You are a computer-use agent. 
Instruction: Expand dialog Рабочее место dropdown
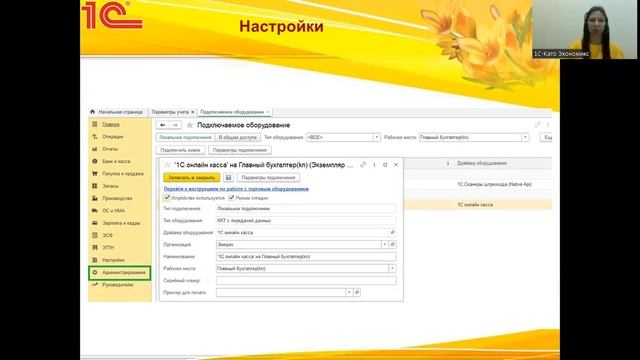[392, 269]
